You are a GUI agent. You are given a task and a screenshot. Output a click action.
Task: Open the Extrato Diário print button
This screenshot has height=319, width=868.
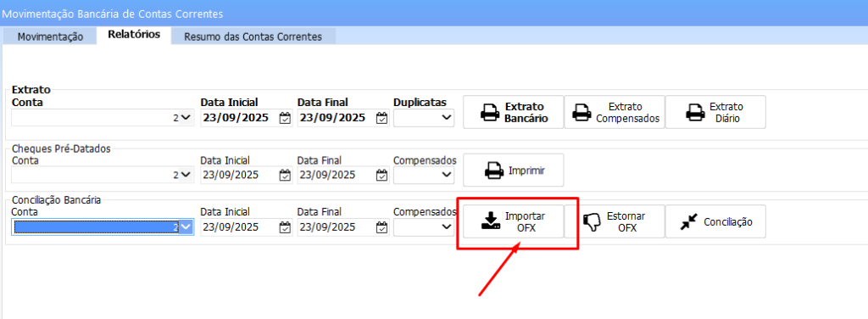(715, 112)
